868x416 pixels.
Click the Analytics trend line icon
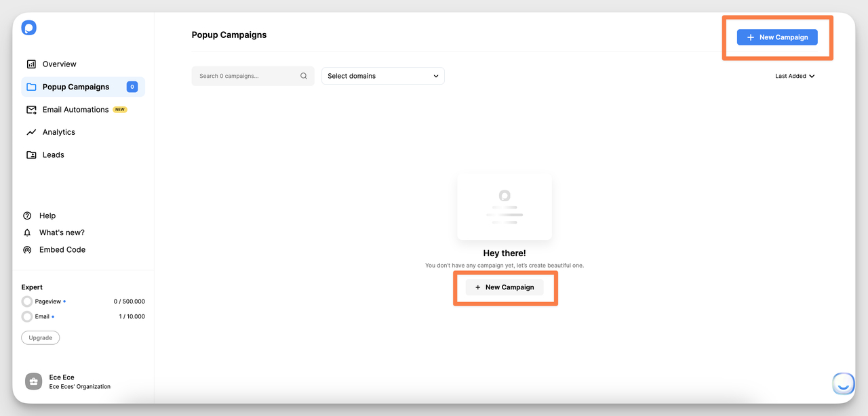pos(31,132)
